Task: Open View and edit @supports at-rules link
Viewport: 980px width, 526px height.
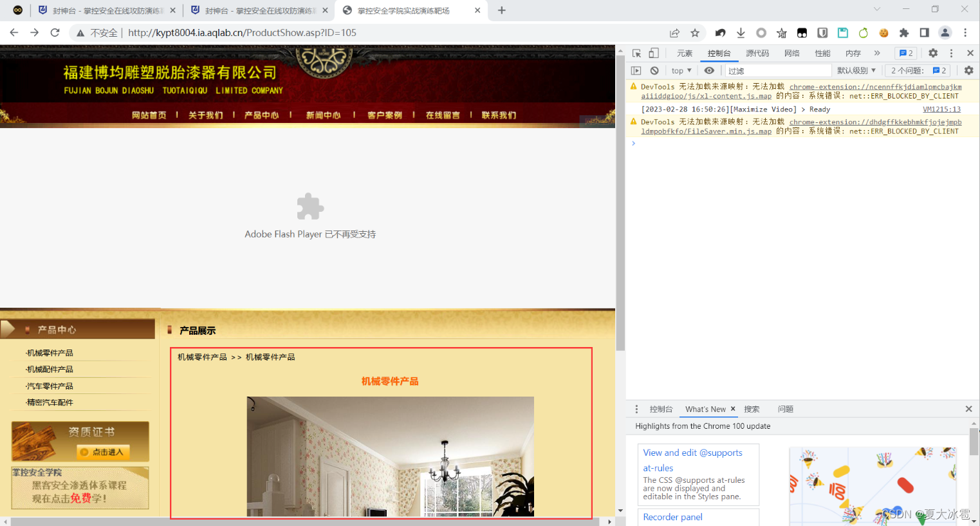Action: coord(692,460)
